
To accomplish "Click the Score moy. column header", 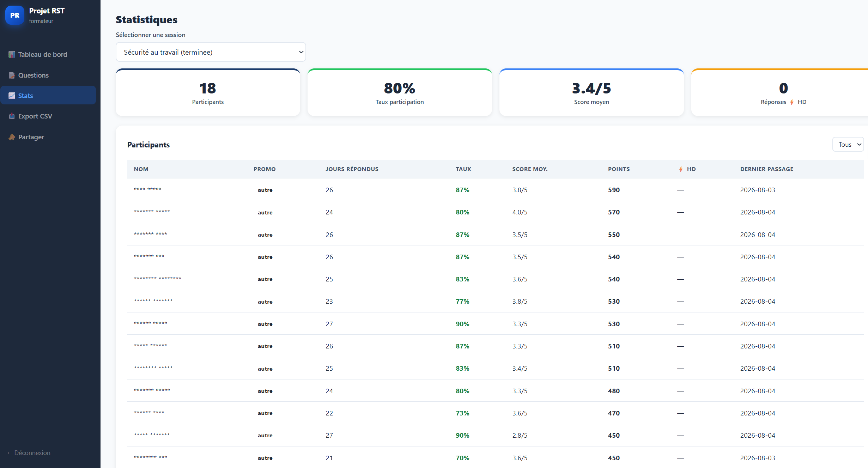I will coord(530,169).
